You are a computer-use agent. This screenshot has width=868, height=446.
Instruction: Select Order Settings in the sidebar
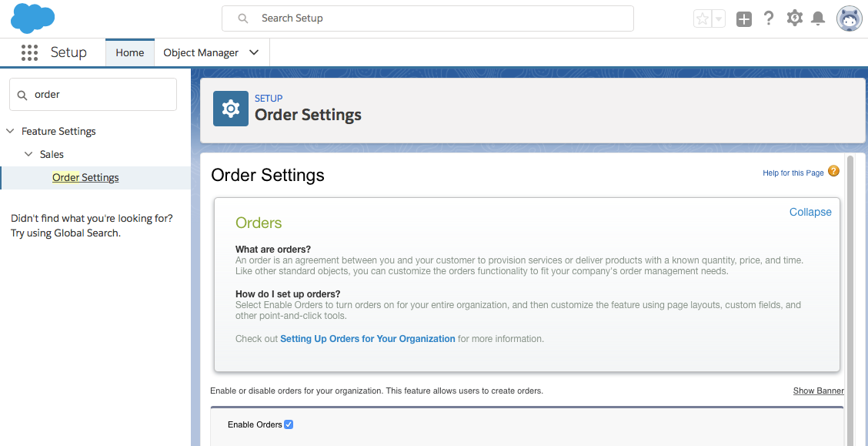85,178
